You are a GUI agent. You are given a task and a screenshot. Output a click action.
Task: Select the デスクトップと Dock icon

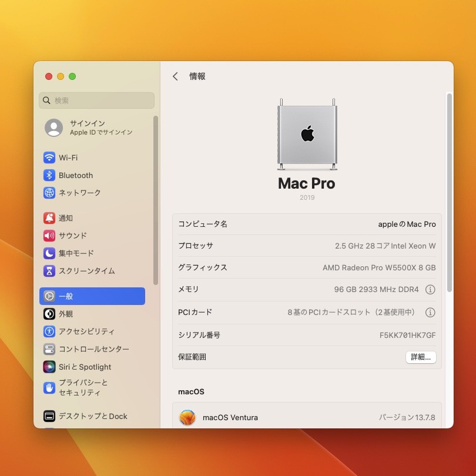[x=49, y=416]
